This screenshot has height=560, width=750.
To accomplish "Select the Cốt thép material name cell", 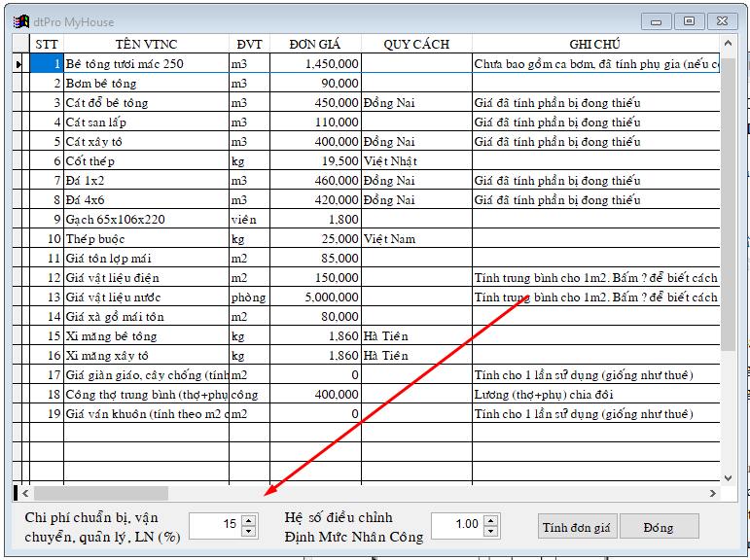I will click(146, 161).
